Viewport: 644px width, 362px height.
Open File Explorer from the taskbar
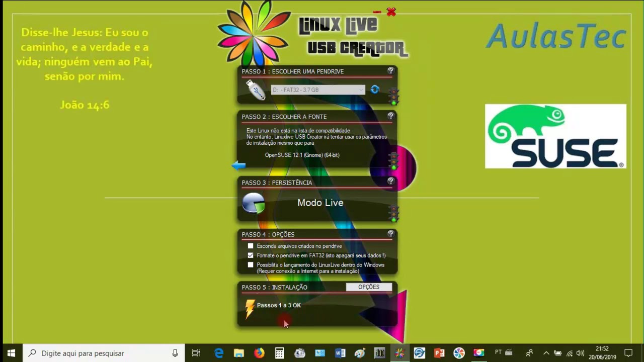(239, 353)
